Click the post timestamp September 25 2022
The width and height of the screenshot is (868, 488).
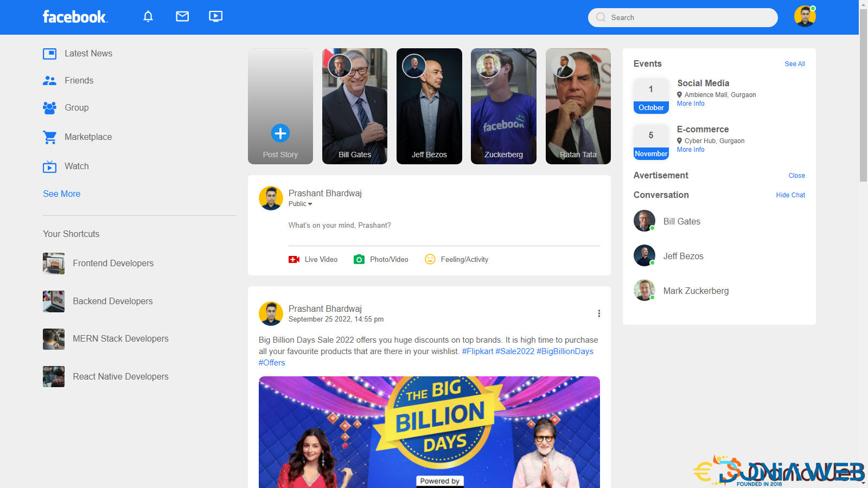coord(336,319)
